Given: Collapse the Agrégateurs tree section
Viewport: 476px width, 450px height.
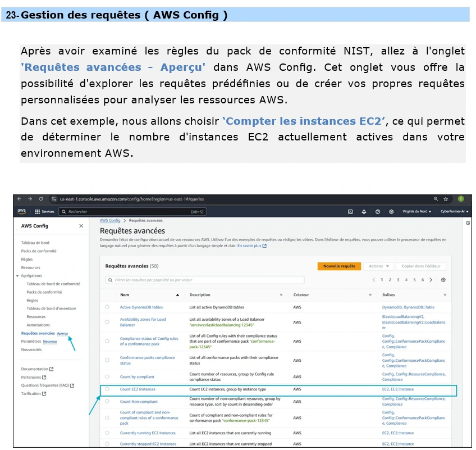Looking at the screenshot, I should pos(17,276).
